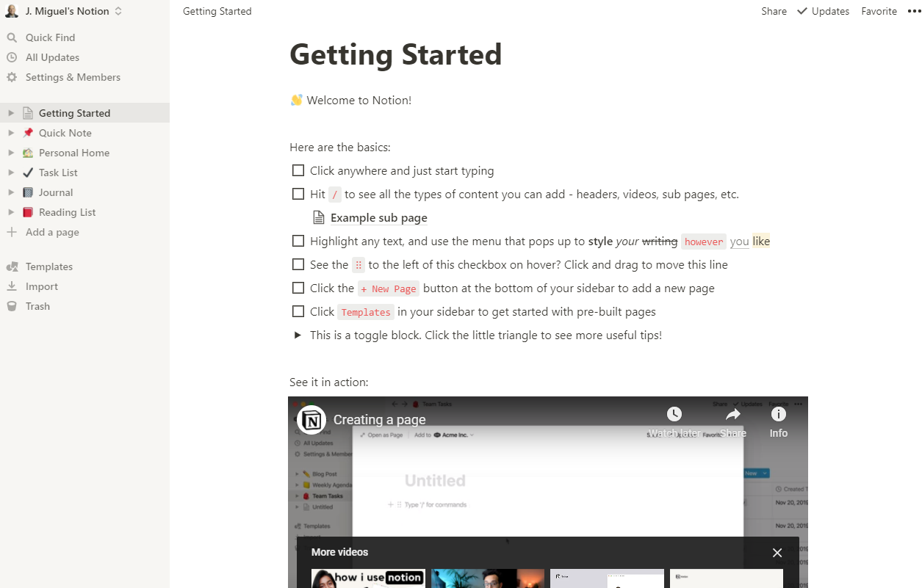Tick the 'Click the + New Page' checkbox
The width and height of the screenshot is (922, 588).
click(298, 288)
